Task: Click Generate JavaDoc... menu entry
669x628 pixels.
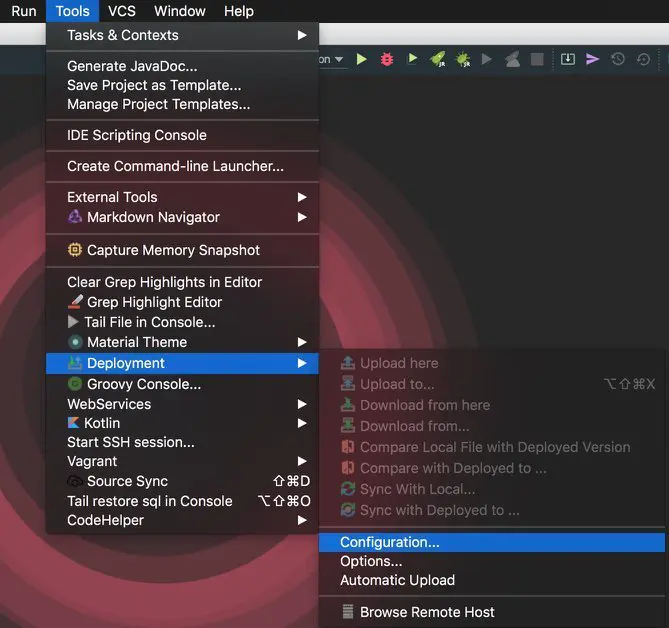Action: (x=132, y=66)
